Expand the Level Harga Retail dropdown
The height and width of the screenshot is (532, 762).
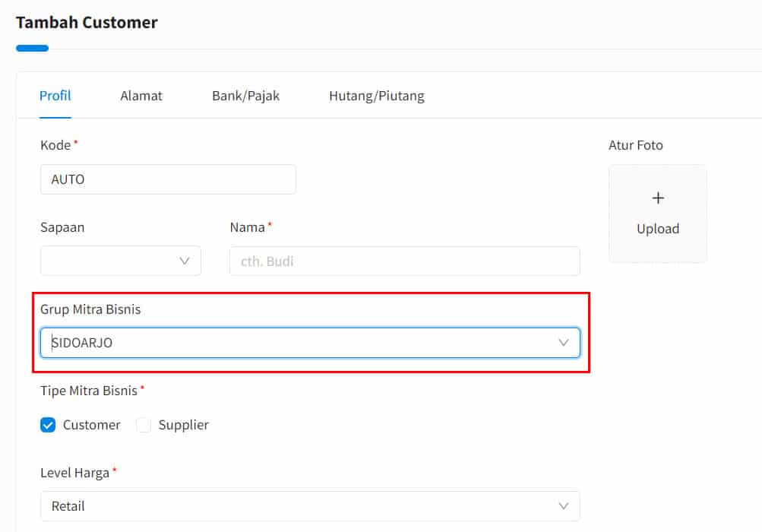click(310, 506)
